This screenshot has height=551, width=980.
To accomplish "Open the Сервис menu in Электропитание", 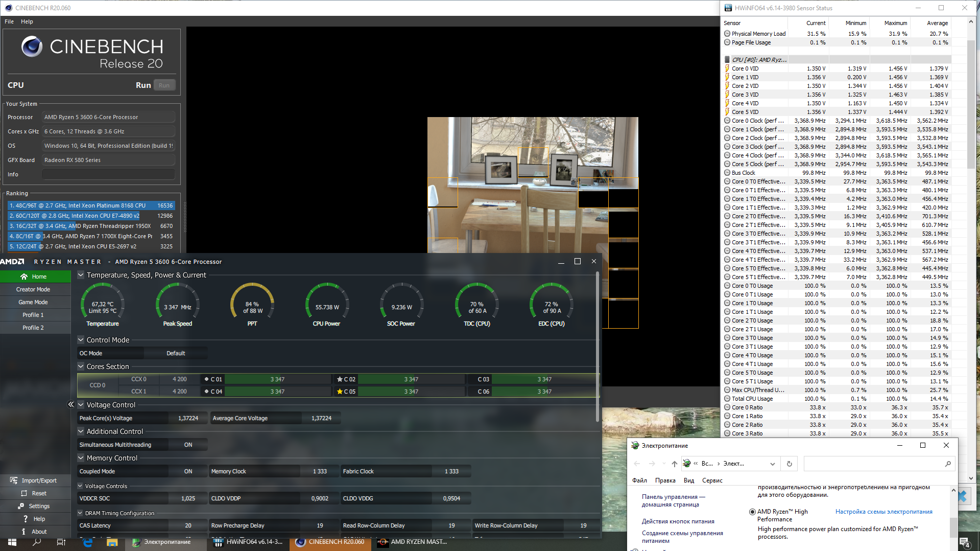I will [x=712, y=480].
